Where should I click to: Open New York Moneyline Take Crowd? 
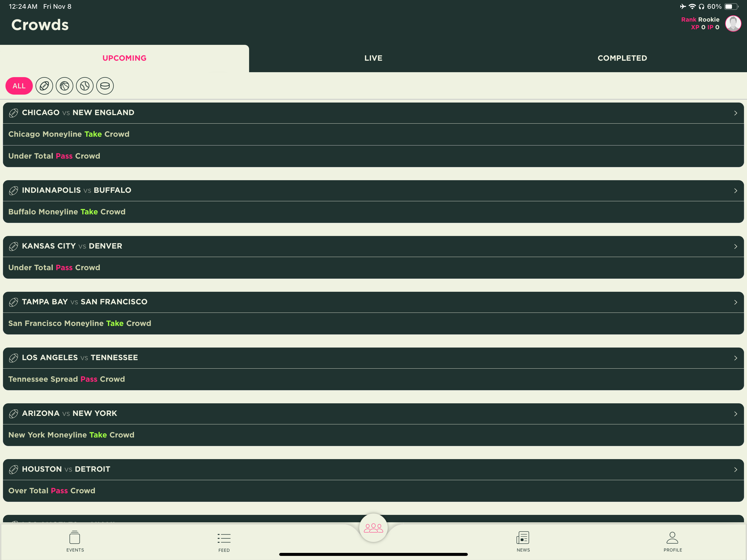pyautogui.click(x=373, y=435)
